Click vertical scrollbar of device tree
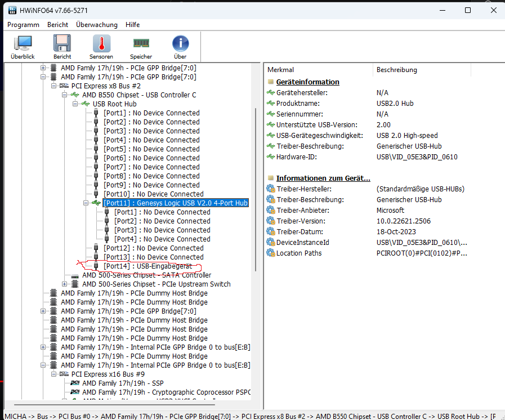Viewport: 505px width, 420px height. tap(256, 189)
